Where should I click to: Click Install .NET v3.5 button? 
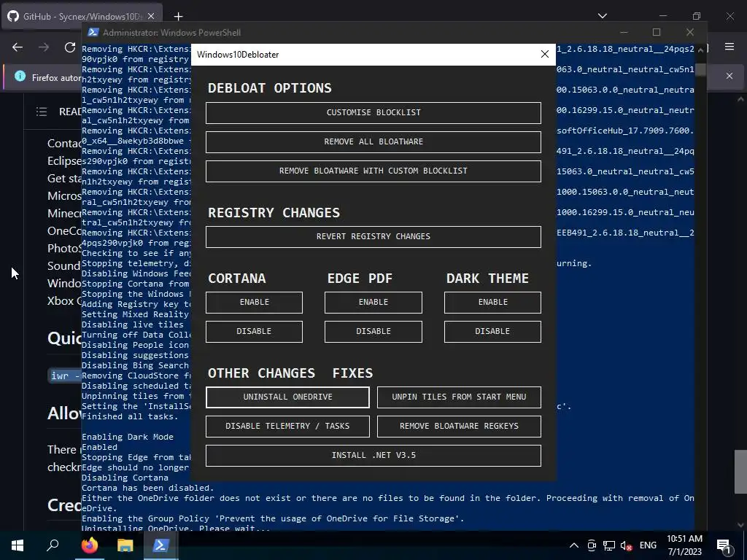(x=373, y=455)
